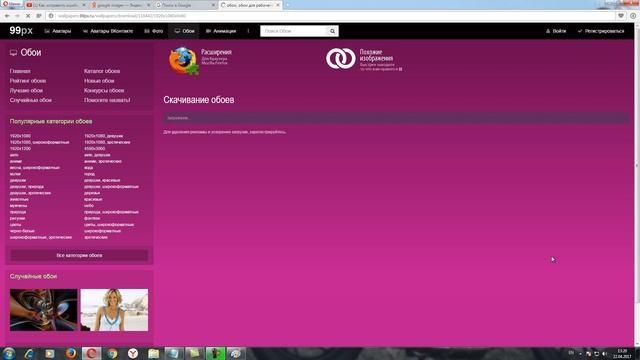Open the green taskbar application icon

coord(216,353)
